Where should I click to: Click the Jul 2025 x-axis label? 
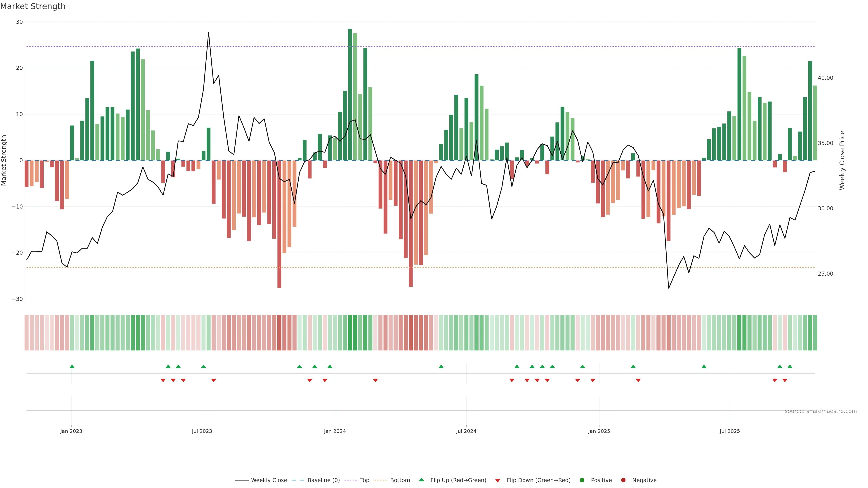(x=729, y=431)
